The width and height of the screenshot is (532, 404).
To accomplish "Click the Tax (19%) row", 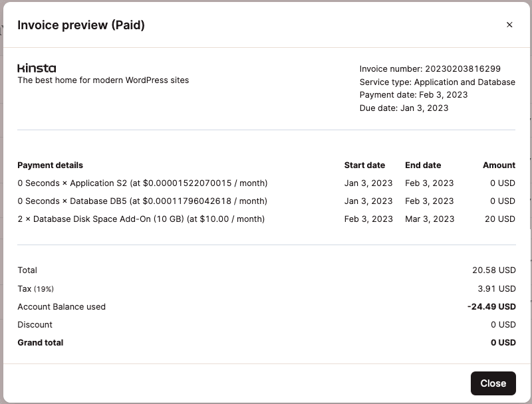I will pos(35,288).
